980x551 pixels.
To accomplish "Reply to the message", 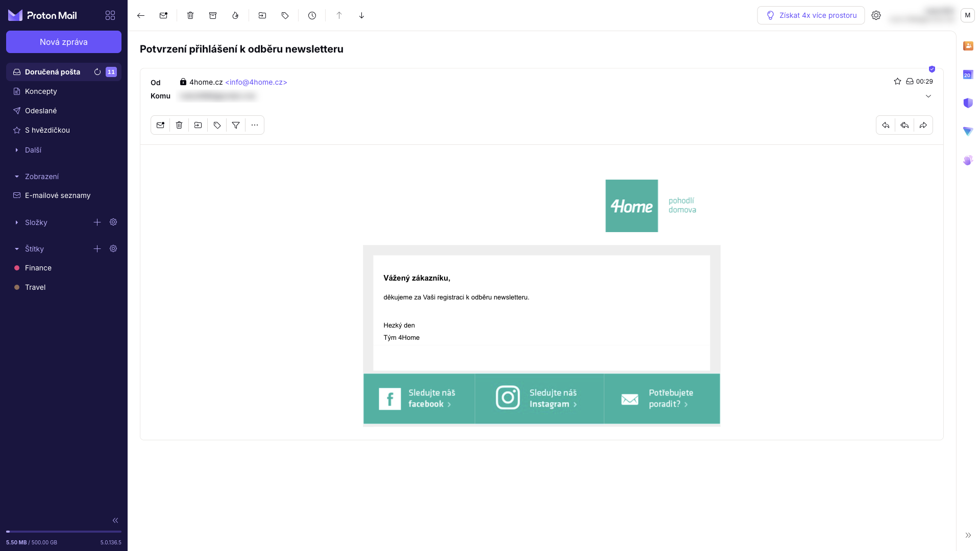I will tap(886, 125).
